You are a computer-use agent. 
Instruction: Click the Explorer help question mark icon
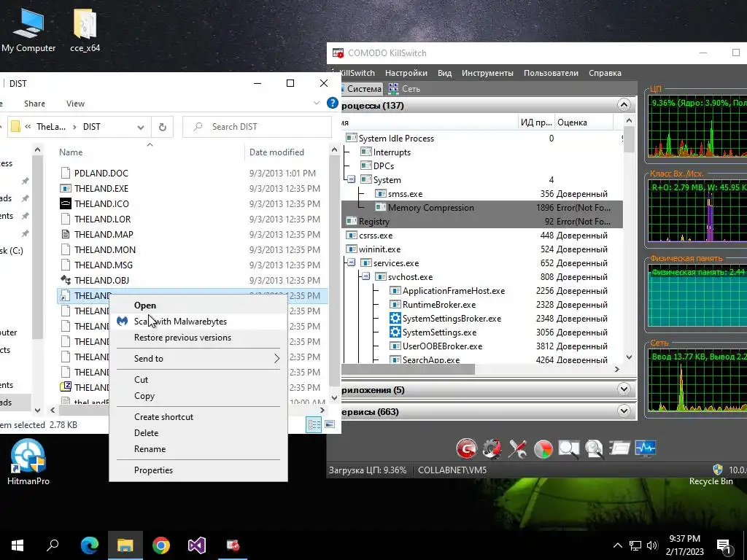coord(332,104)
